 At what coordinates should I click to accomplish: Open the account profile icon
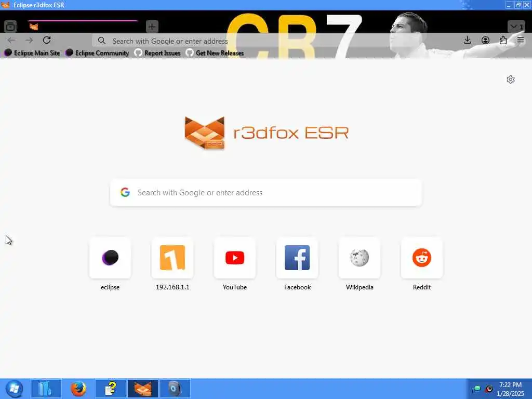click(x=486, y=41)
